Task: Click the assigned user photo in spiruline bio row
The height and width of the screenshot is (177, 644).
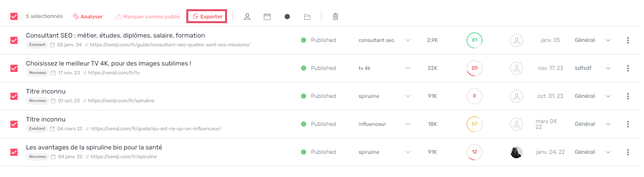Action: pos(516,152)
